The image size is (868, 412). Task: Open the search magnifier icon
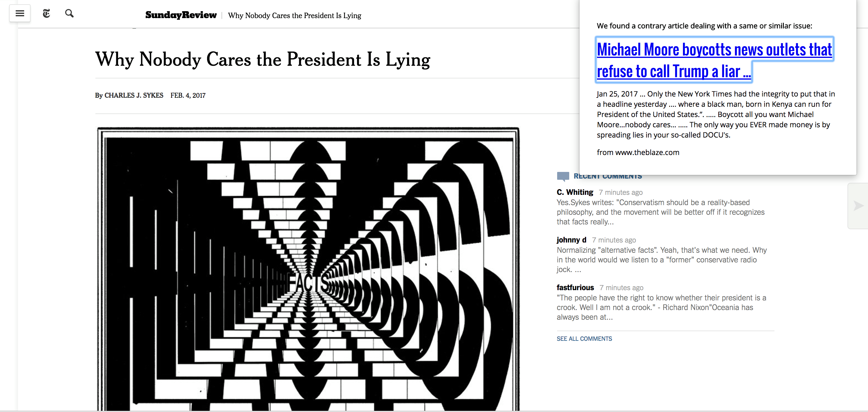pos(69,14)
